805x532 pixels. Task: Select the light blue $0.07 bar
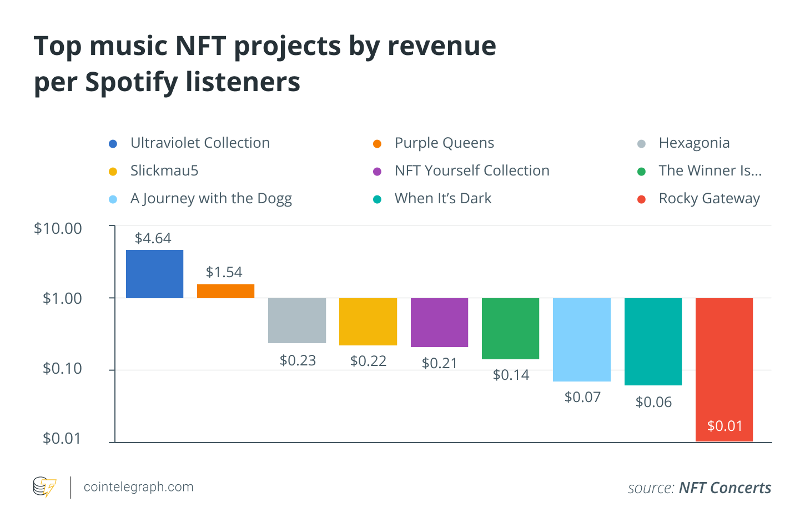(x=582, y=339)
